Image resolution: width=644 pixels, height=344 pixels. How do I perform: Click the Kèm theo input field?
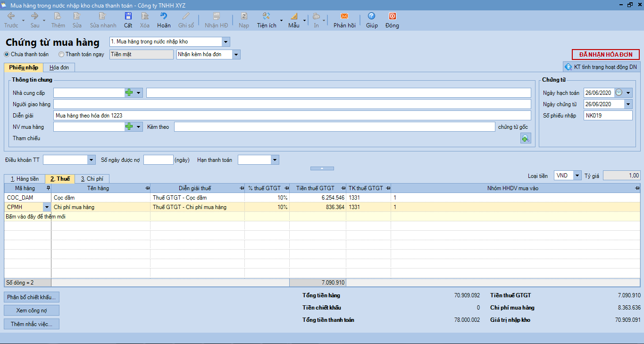tap(335, 126)
